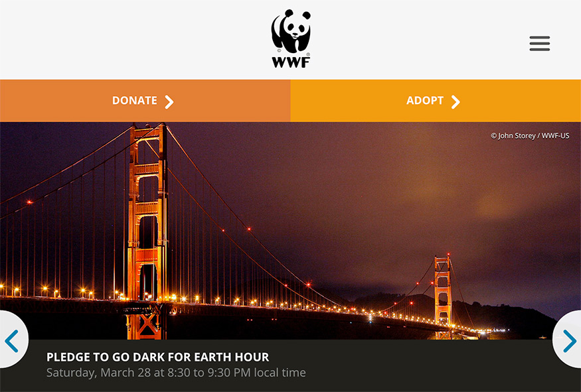Open the Pledge to Go Dark headline
This screenshot has width=581, height=392.
157,357
